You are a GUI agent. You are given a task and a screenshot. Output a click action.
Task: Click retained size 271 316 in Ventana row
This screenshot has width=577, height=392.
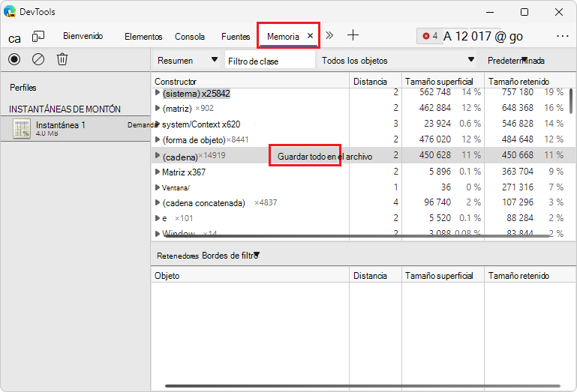tap(518, 187)
